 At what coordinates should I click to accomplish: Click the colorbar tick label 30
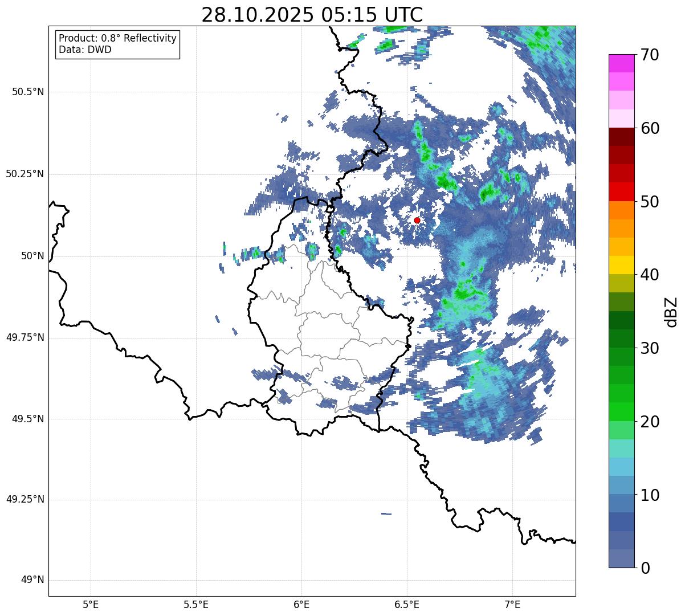(650, 348)
